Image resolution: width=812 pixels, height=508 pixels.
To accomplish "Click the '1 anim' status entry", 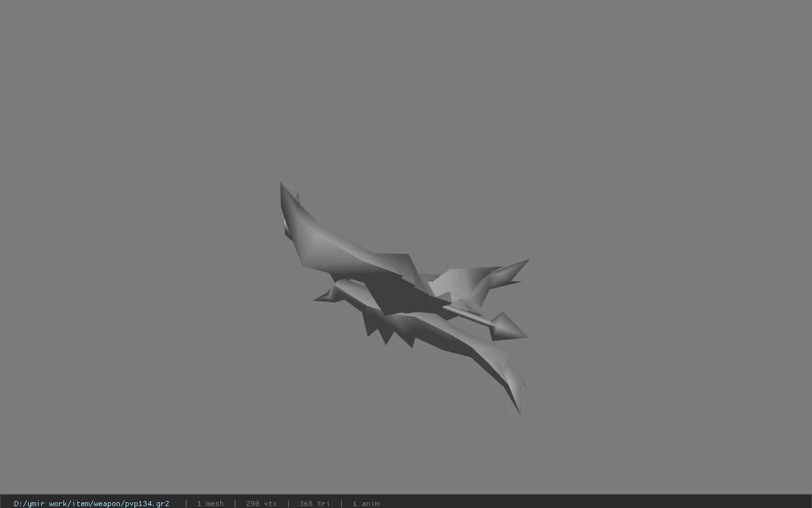I will [366, 504].
